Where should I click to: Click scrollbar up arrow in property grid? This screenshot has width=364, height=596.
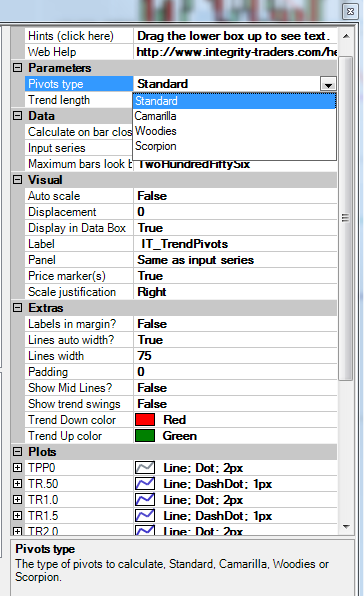[346, 36]
